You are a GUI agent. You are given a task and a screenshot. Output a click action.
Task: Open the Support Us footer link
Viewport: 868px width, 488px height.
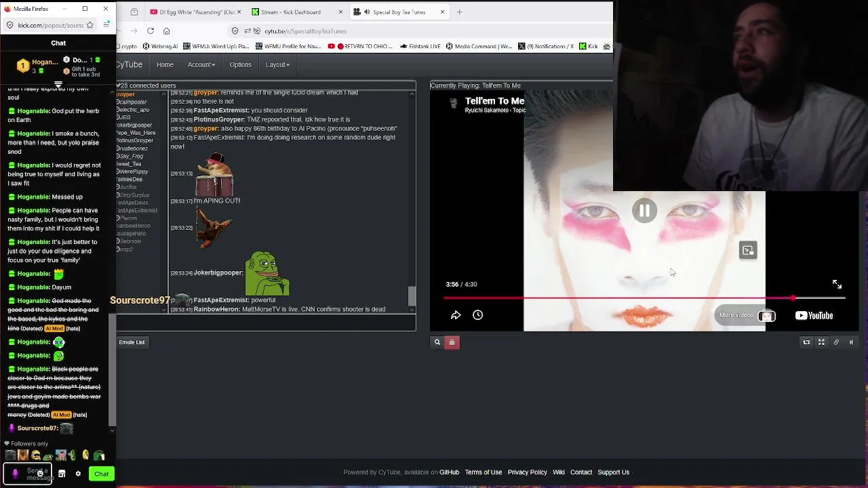(x=613, y=472)
